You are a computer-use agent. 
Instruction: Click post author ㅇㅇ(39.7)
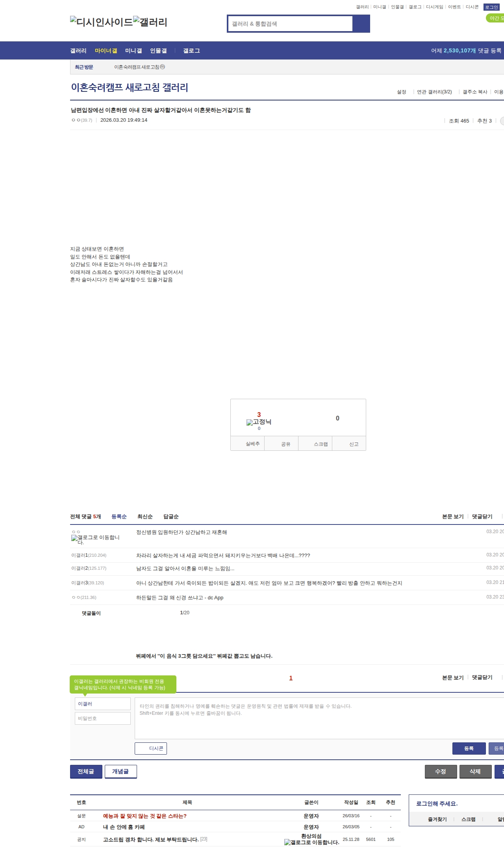(82, 120)
